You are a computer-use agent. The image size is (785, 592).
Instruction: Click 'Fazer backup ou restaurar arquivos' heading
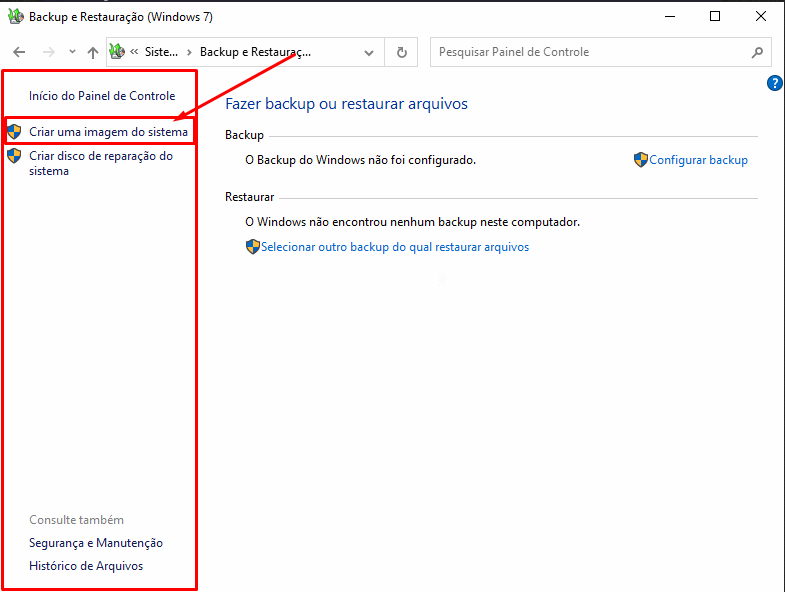[346, 104]
